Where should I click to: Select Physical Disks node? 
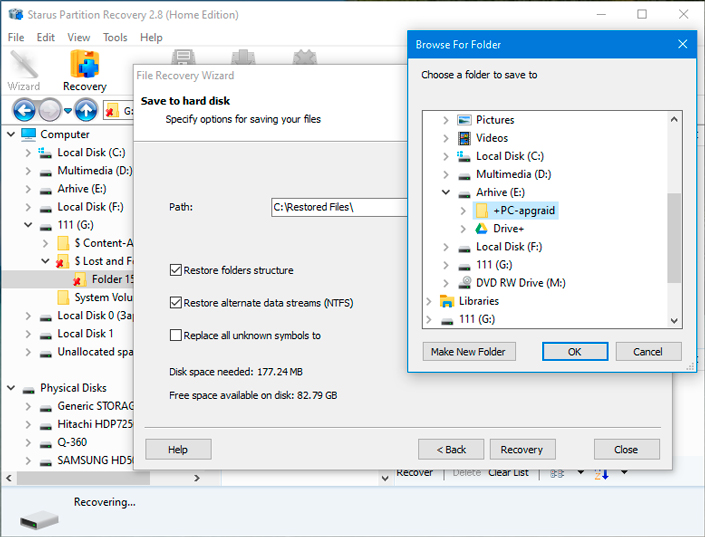click(x=73, y=388)
